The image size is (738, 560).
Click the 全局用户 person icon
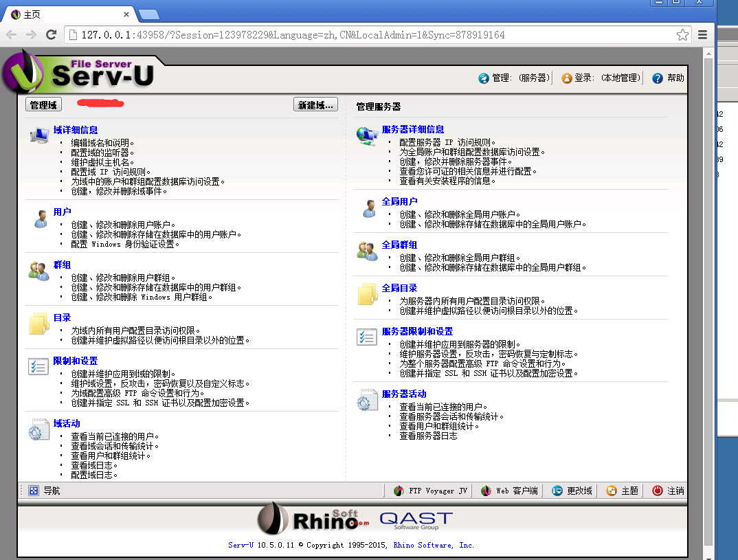click(370, 208)
